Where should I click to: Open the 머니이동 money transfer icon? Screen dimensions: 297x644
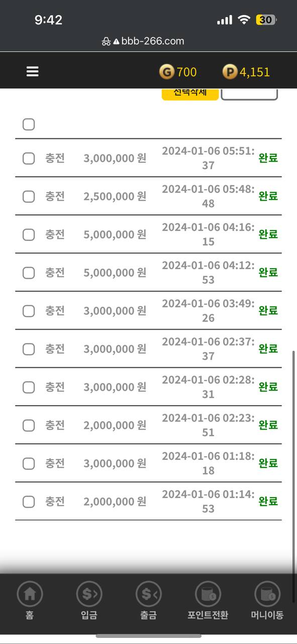click(x=267, y=594)
